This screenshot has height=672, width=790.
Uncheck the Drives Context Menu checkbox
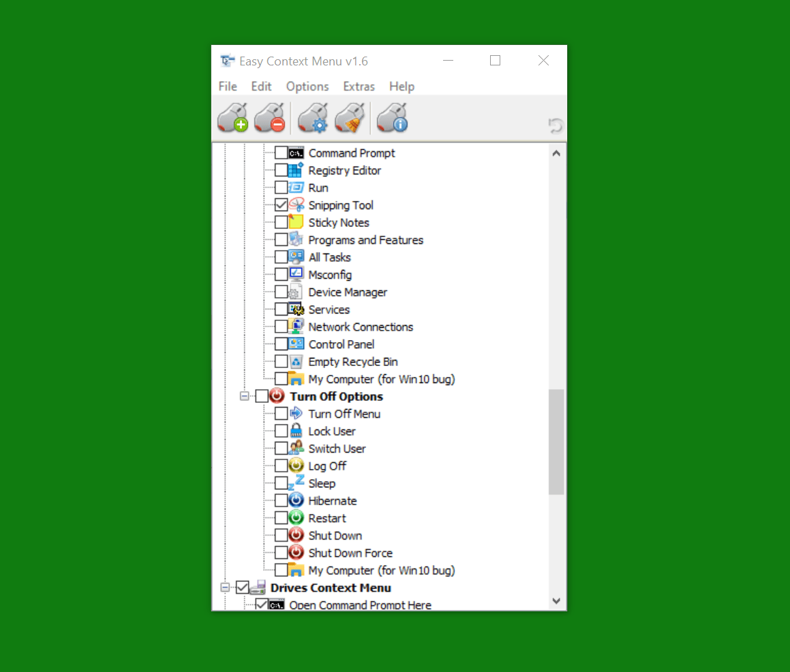pos(243,587)
